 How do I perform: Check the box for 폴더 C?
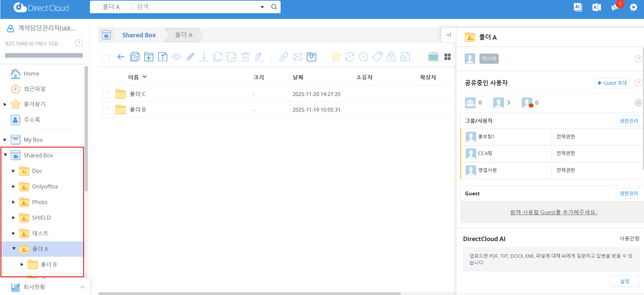click(106, 95)
